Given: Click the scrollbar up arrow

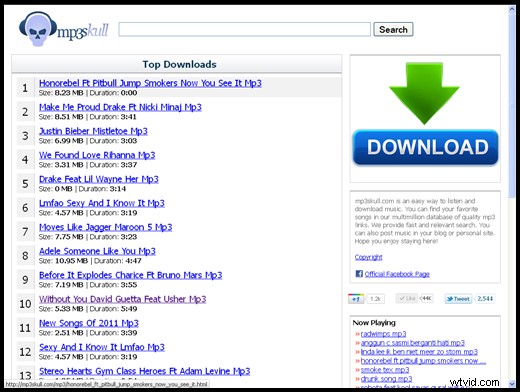Looking at the screenshot, I should [x=512, y=9].
